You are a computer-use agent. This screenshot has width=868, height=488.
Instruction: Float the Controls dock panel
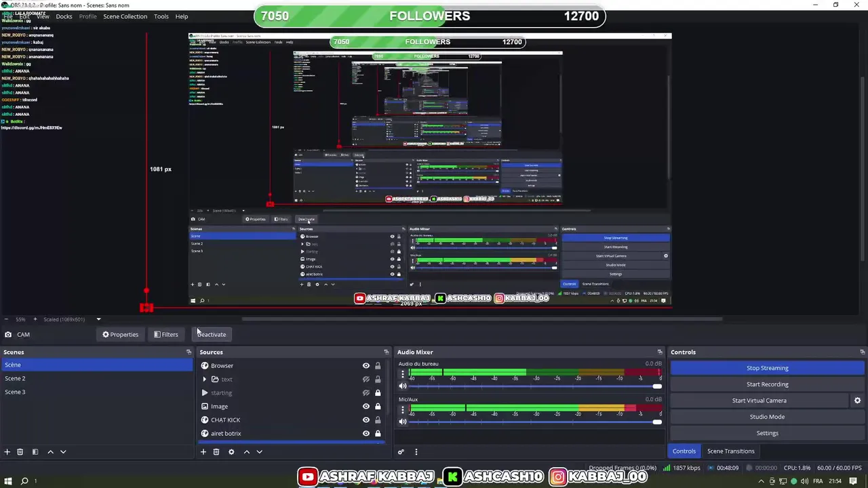pyautogui.click(x=862, y=352)
